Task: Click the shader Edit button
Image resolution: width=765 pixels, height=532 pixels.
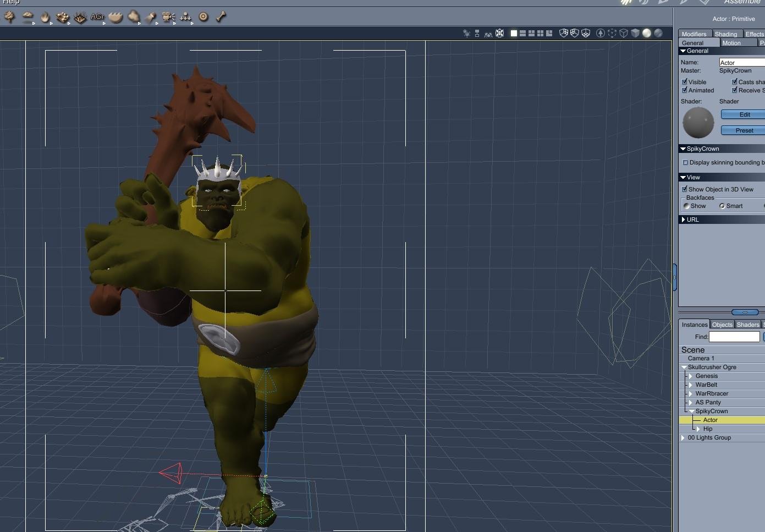Action: coord(744,115)
